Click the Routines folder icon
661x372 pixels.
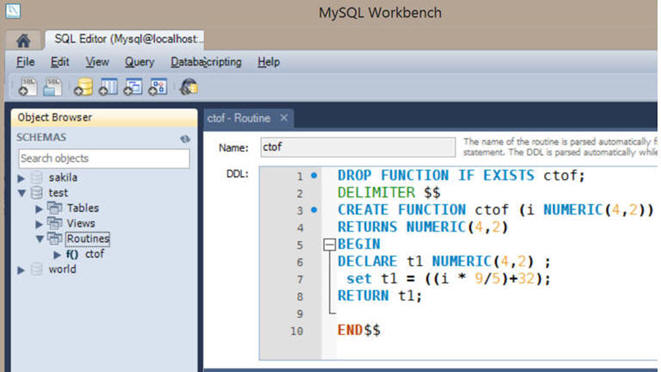(x=54, y=239)
